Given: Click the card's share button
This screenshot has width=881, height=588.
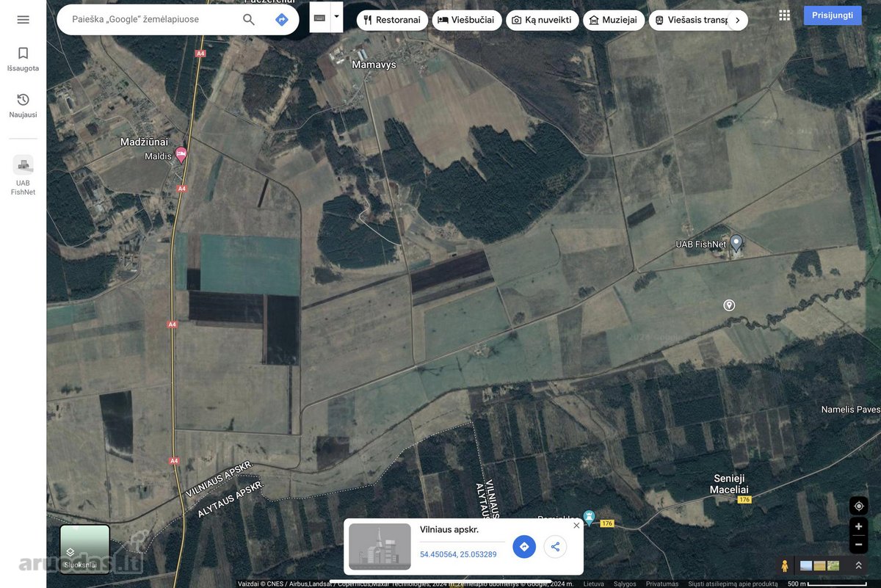Looking at the screenshot, I should pyautogui.click(x=555, y=547).
